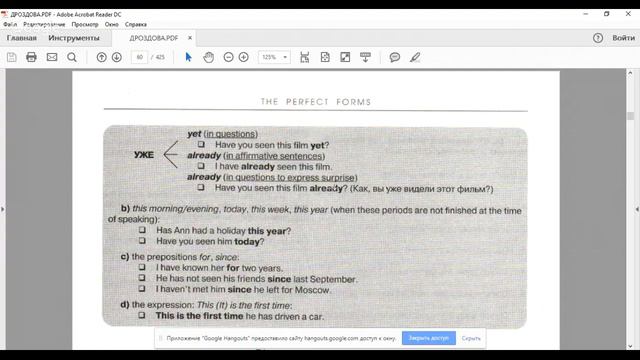Select the highlight text pen tool
This screenshot has width=640, height=360.
[x=415, y=57]
